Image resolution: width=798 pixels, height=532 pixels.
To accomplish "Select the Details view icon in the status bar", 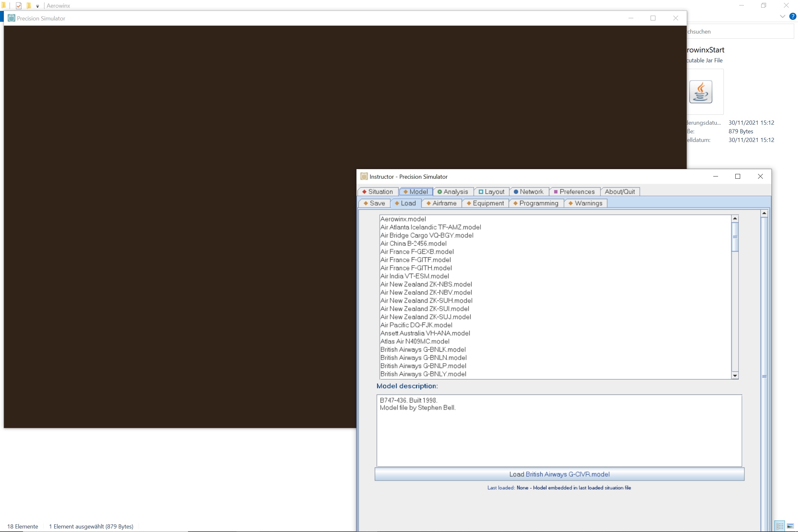I will (780, 526).
